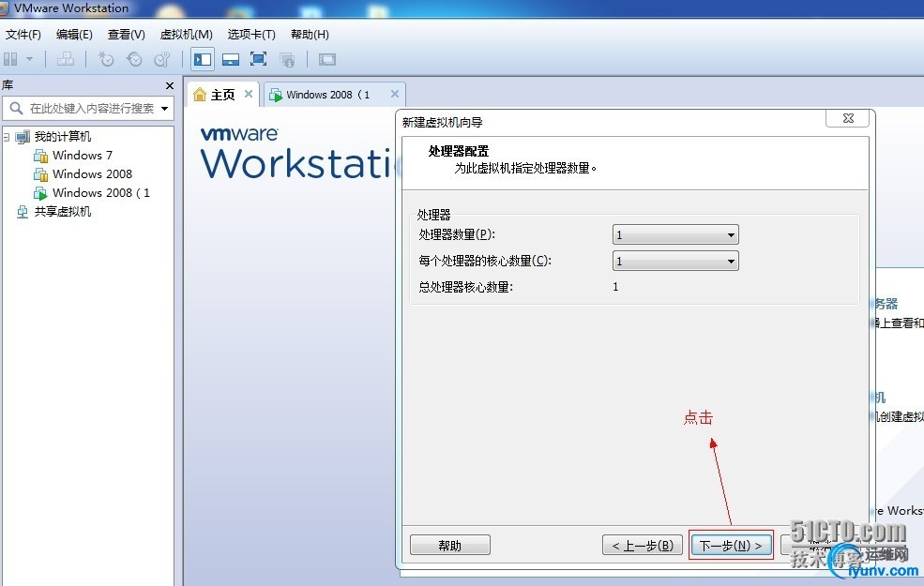Select the running Windows 2008 ( 1 VM
Image resolution: width=924 pixels, height=586 pixels.
100,193
